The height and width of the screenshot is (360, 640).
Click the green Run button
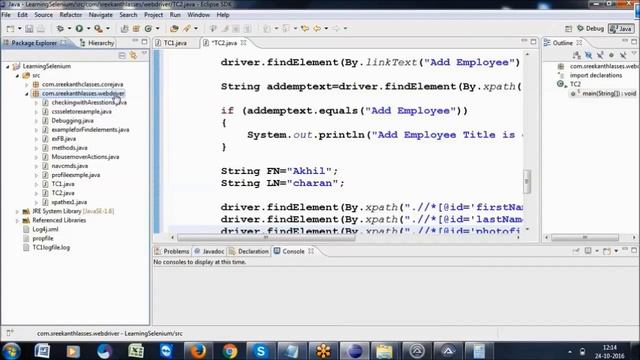pos(79,29)
